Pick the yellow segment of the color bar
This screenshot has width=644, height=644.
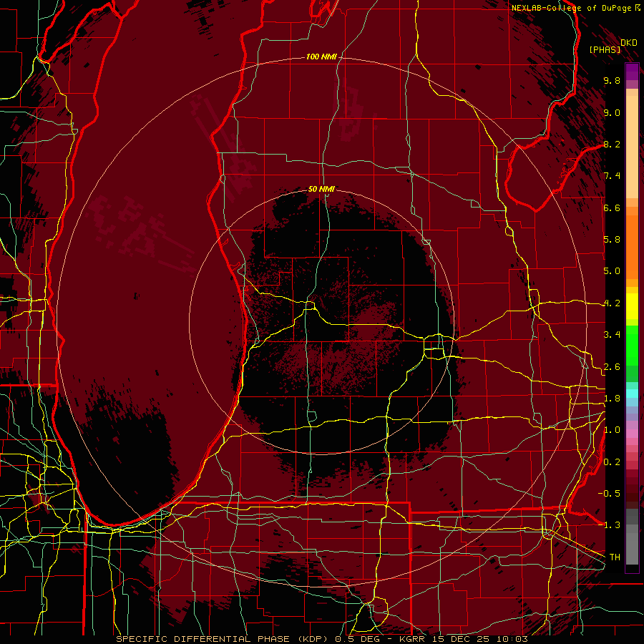(x=632, y=306)
